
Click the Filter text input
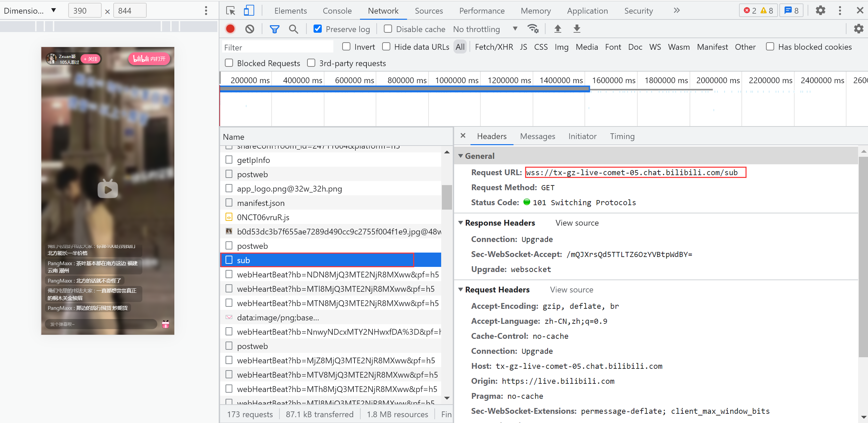[277, 47]
